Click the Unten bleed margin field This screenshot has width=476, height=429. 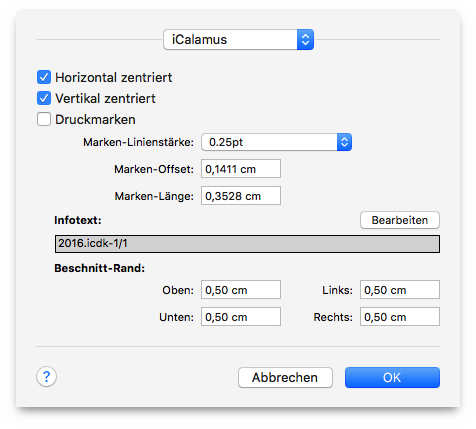click(x=241, y=317)
